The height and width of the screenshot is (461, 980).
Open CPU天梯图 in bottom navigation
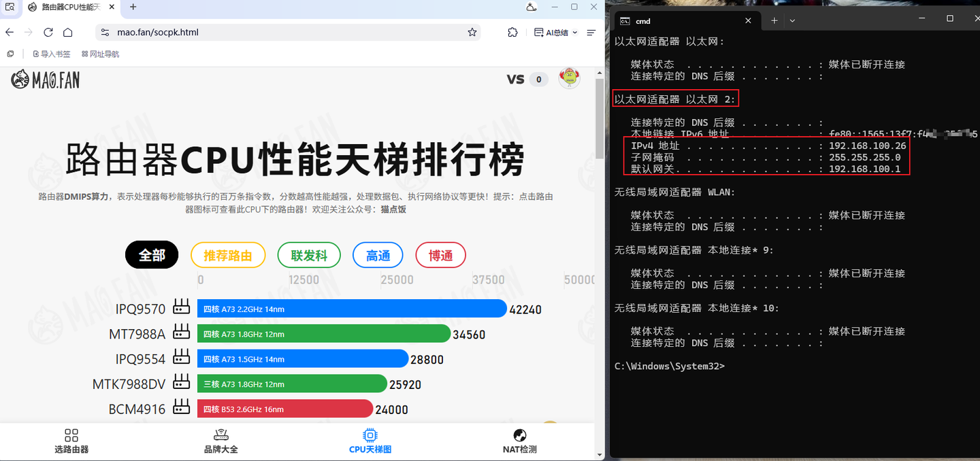tap(370, 441)
